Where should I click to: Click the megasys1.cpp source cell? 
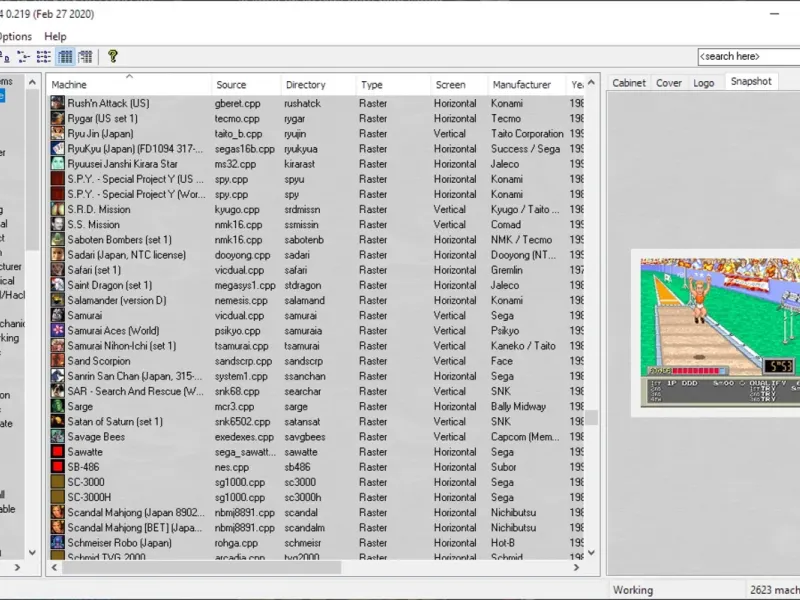click(245, 285)
